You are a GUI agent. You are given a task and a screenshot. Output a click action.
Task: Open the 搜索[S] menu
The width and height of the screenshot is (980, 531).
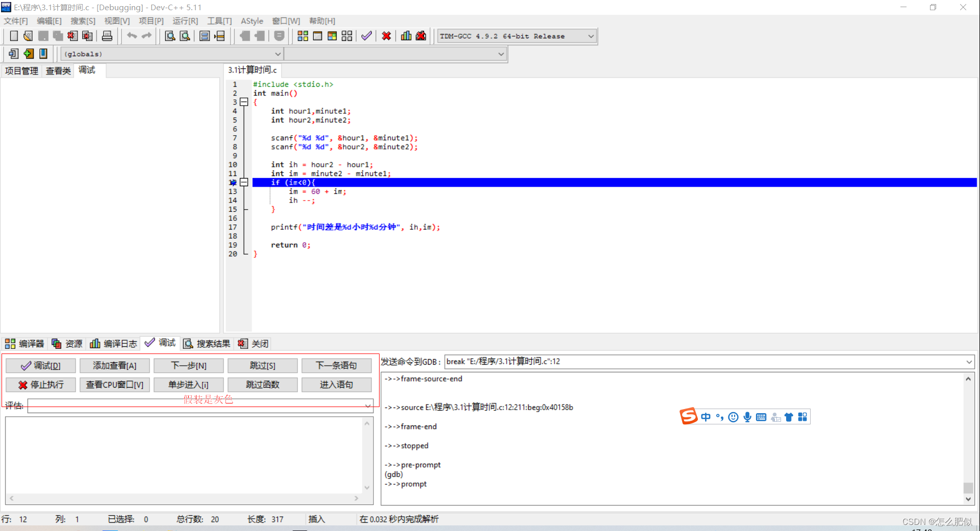[83, 21]
